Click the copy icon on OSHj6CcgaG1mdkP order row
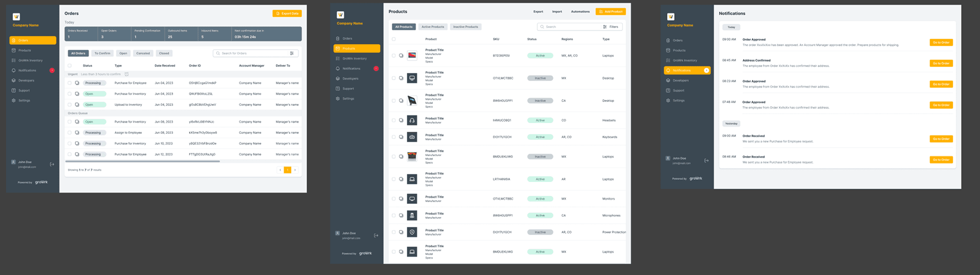Viewport: 980px width, 275px height. tap(77, 83)
